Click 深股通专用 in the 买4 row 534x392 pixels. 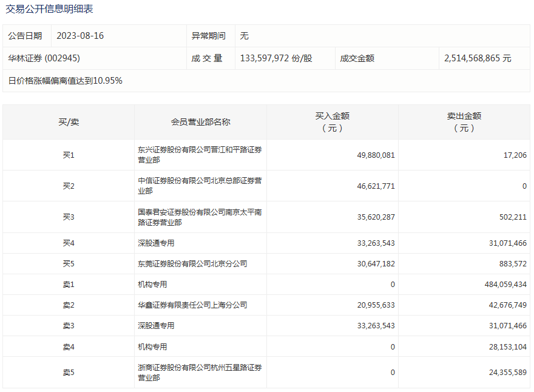coord(156,243)
